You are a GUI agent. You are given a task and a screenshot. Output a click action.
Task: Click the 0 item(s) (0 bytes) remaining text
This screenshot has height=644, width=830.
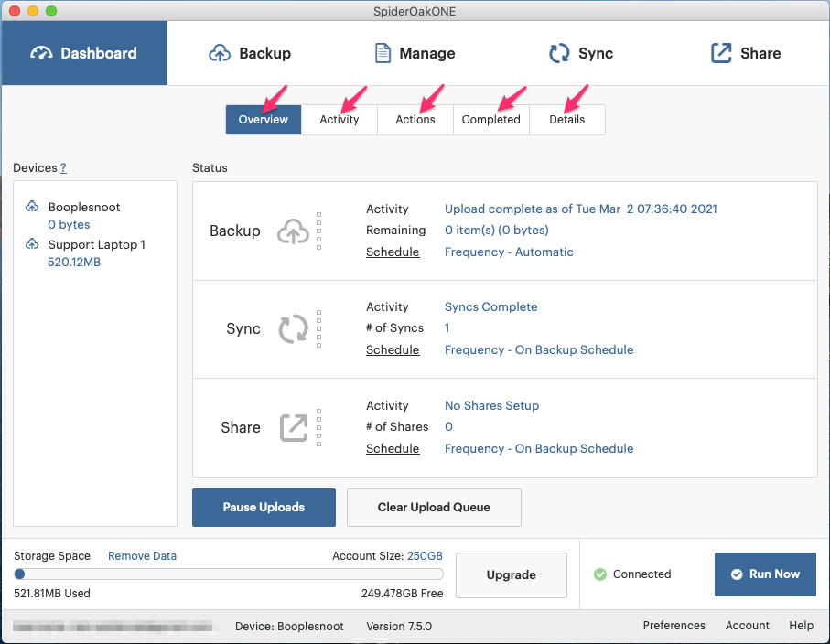click(497, 231)
